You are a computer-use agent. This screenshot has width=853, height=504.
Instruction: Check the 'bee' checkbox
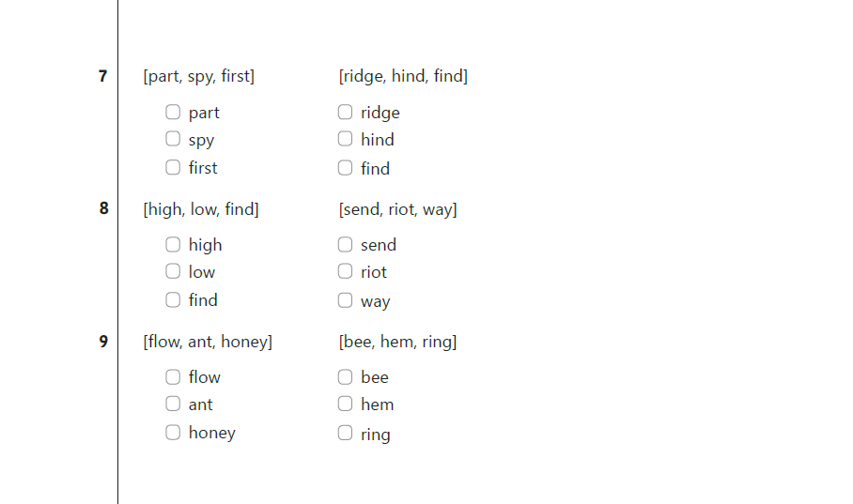point(345,377)
